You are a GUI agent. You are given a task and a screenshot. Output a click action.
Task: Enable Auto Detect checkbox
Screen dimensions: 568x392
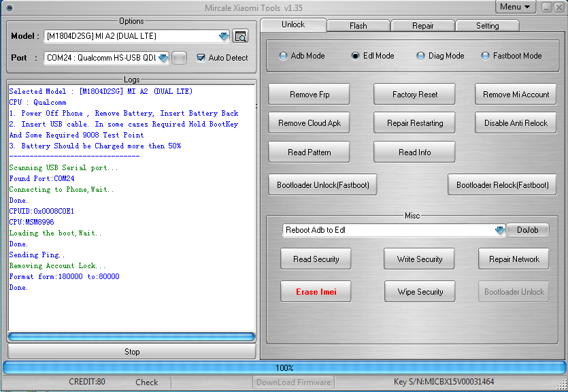click(x=201, y=58)
